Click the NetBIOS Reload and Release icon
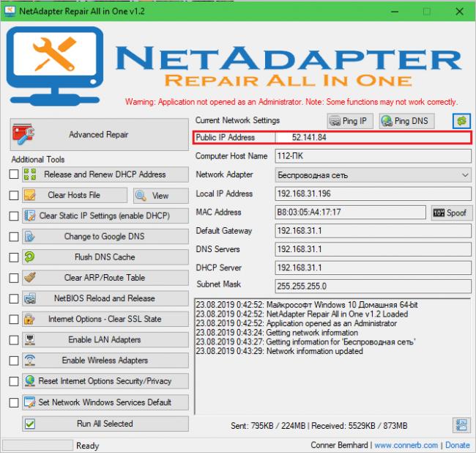Screen dimensions: 476x453 [30, 298]
